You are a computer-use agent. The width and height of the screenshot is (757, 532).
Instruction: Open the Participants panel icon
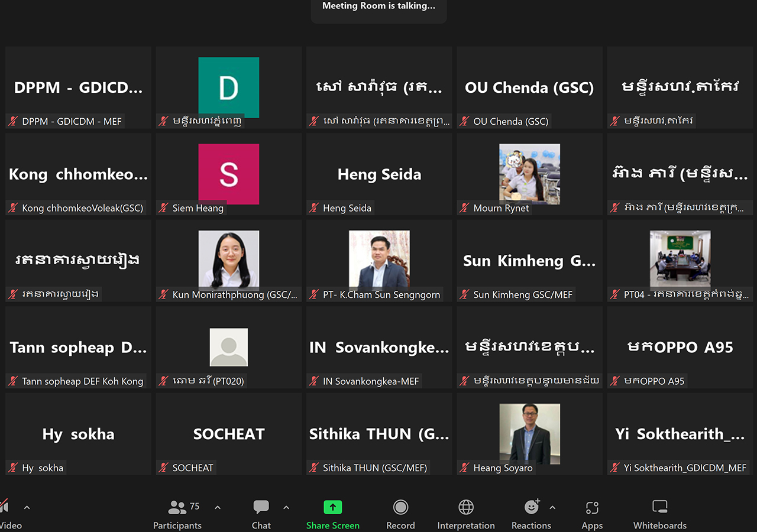177,507
